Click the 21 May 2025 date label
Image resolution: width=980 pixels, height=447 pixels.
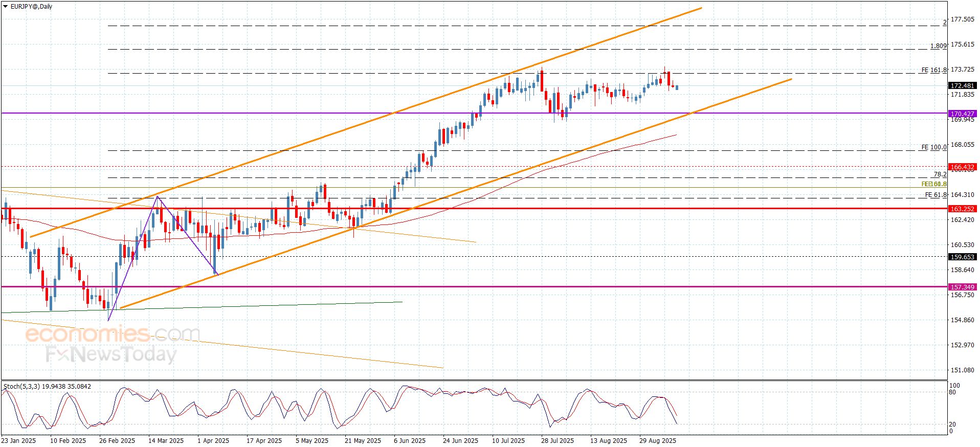tap(363, 441)
